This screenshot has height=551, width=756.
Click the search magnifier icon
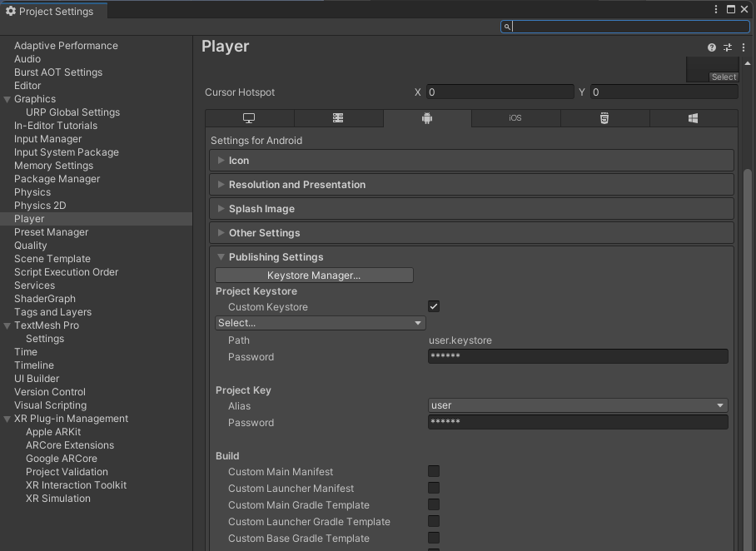click(x=507, y=27)
